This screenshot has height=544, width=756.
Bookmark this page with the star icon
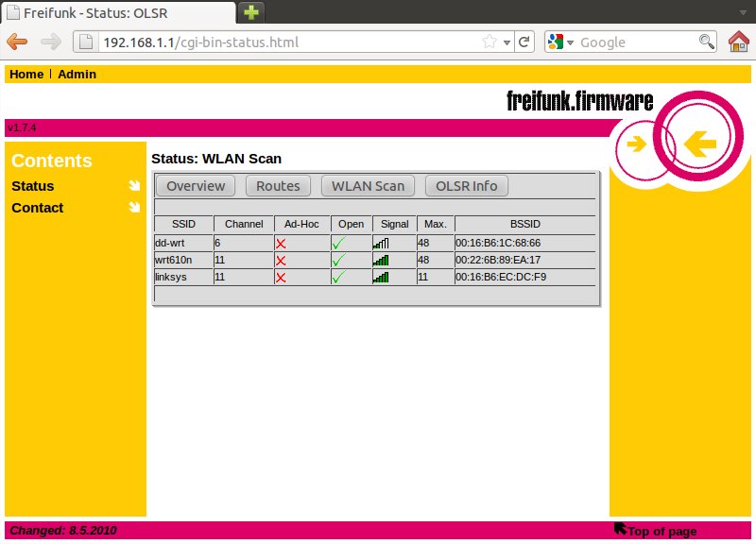pos(490,42)
